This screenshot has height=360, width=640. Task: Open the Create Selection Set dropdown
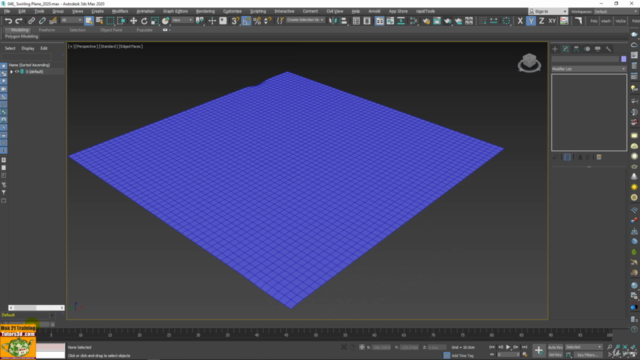(x=305, y=20)
